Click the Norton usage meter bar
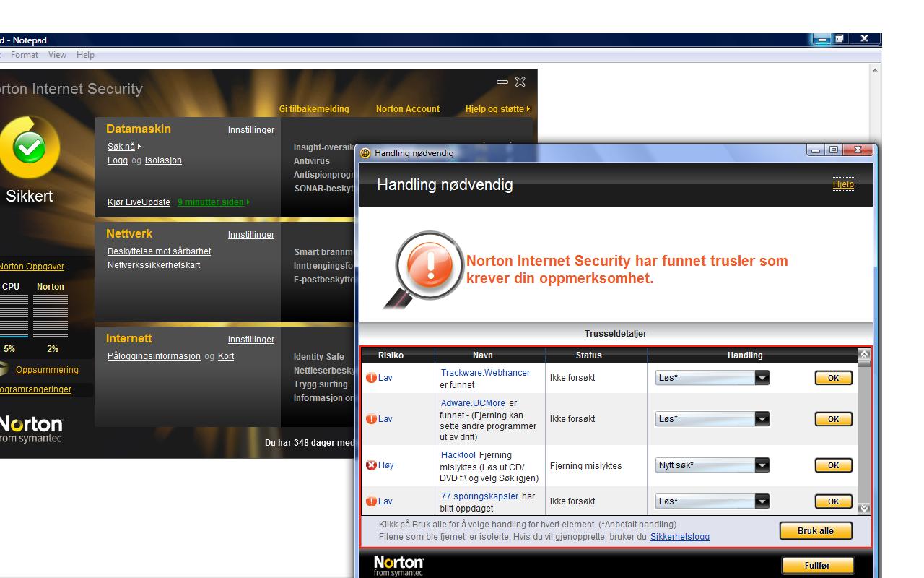 pos(51,316)
